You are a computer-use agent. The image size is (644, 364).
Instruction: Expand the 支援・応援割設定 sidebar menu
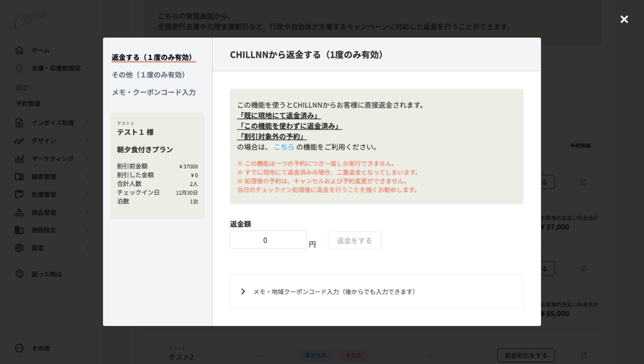tap(87, 68)
